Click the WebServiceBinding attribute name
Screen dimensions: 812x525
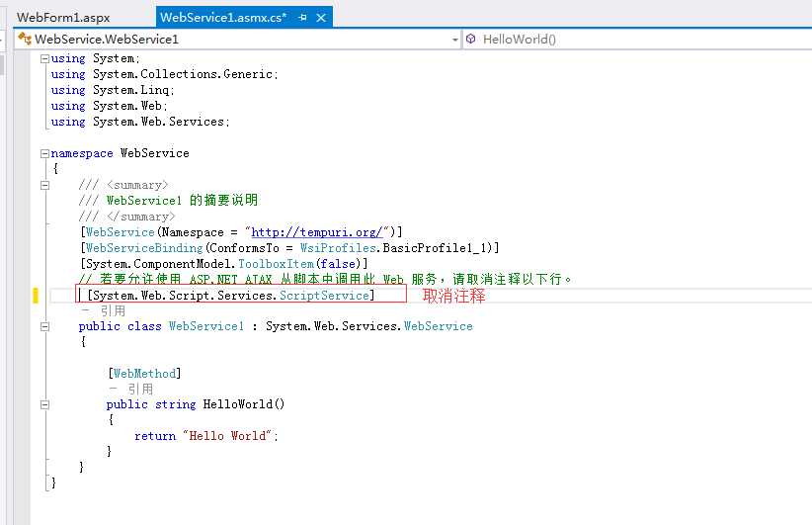coord(144,248)
